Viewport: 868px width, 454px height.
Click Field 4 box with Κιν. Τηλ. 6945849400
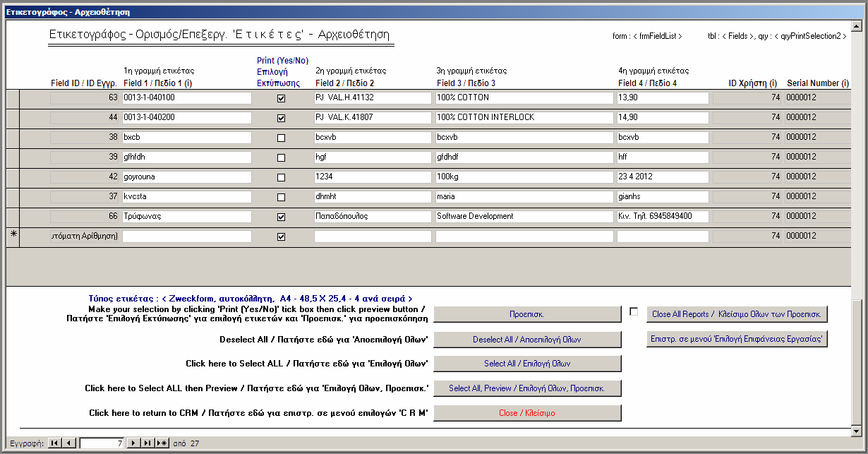coord(663,217)
